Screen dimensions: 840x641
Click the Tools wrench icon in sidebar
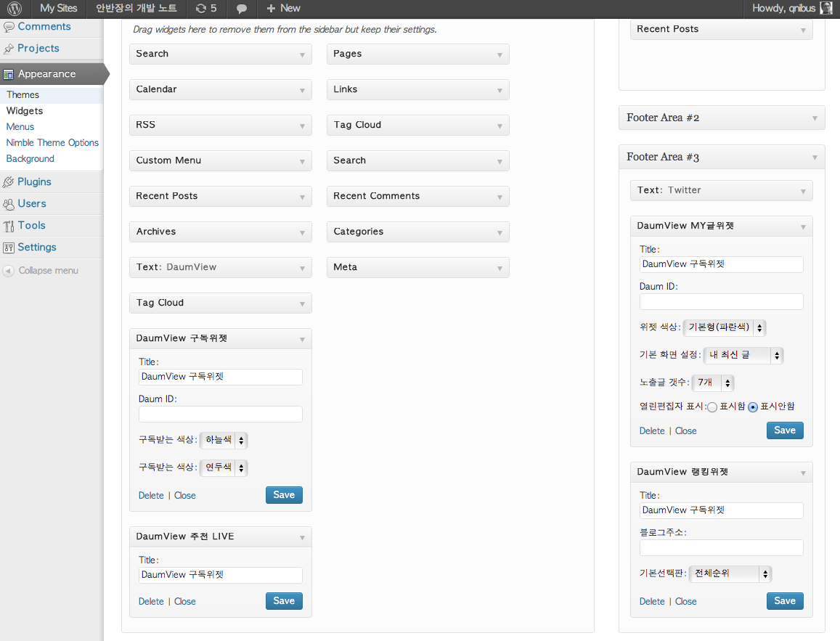[9, 226]
